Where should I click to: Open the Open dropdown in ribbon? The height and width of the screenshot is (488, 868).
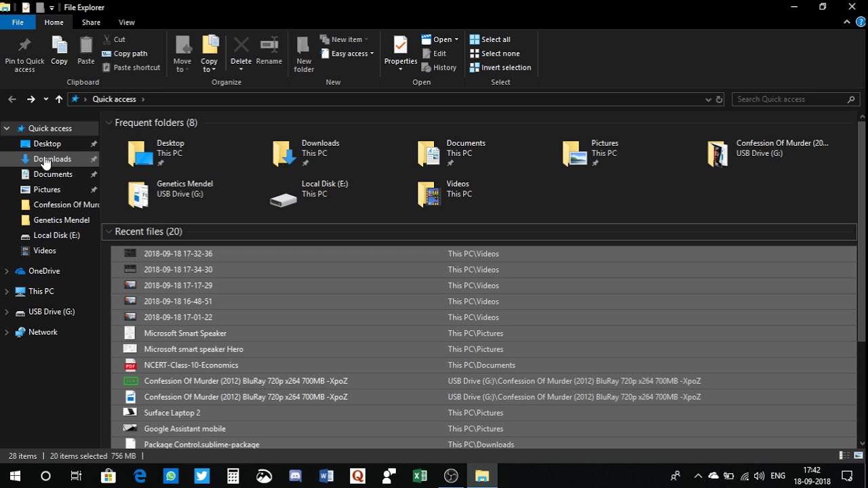click(440, 39)
